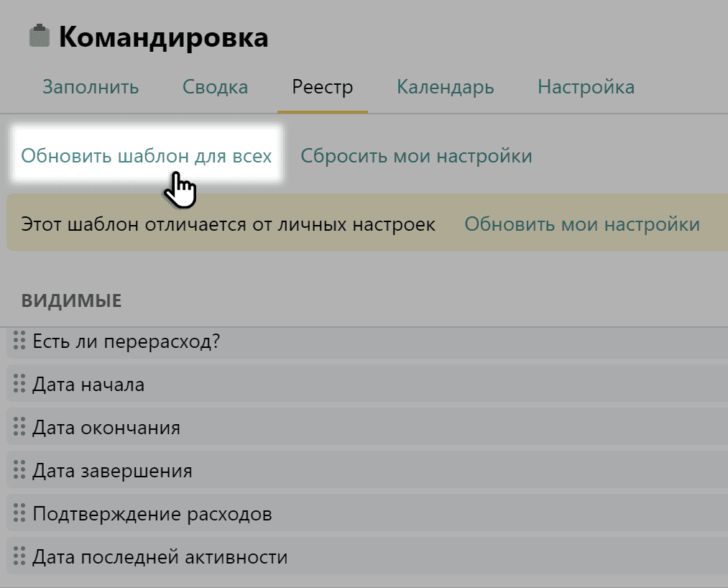This screenshot has width=728, height=588.
Task: Click «Обновить мои настройки» in the banner
Action: (583, 224)
